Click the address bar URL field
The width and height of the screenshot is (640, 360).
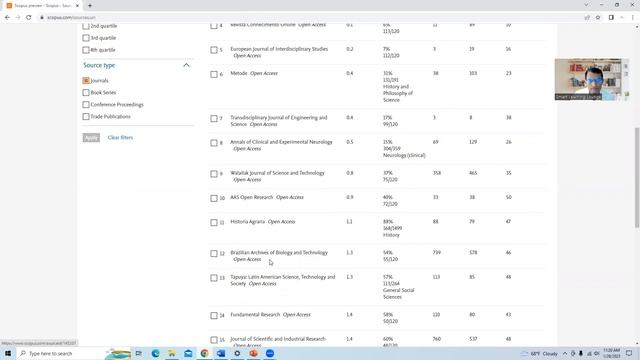pos(310,18)
